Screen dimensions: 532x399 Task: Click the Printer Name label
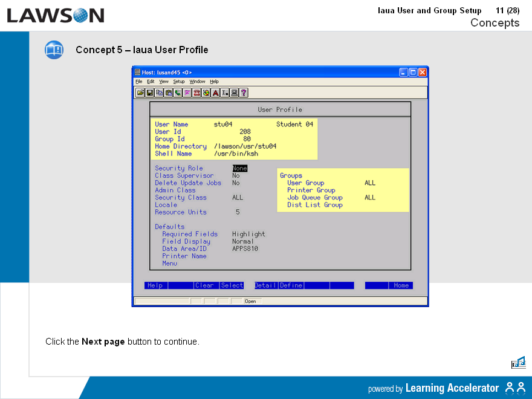coord(184,256)
